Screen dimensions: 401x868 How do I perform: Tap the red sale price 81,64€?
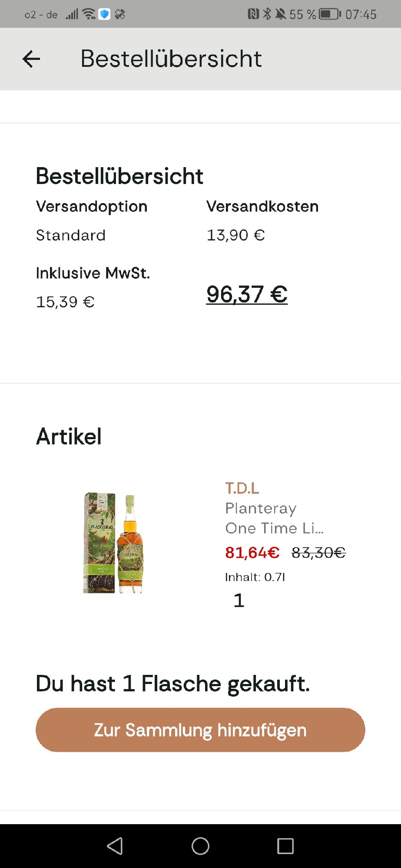252,552
